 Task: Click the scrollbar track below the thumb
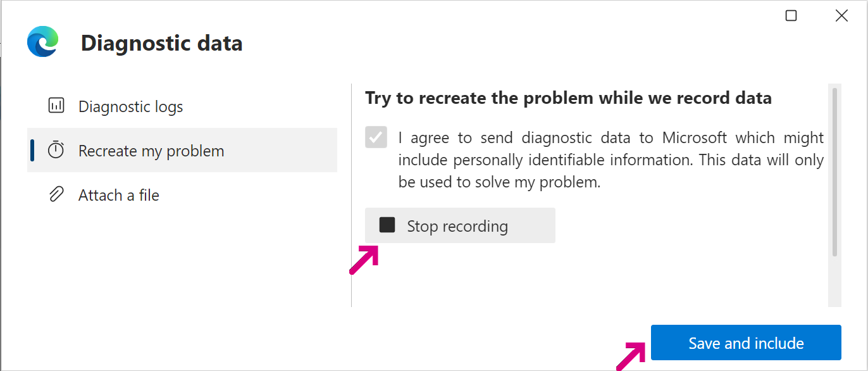[x=834, y=282]
